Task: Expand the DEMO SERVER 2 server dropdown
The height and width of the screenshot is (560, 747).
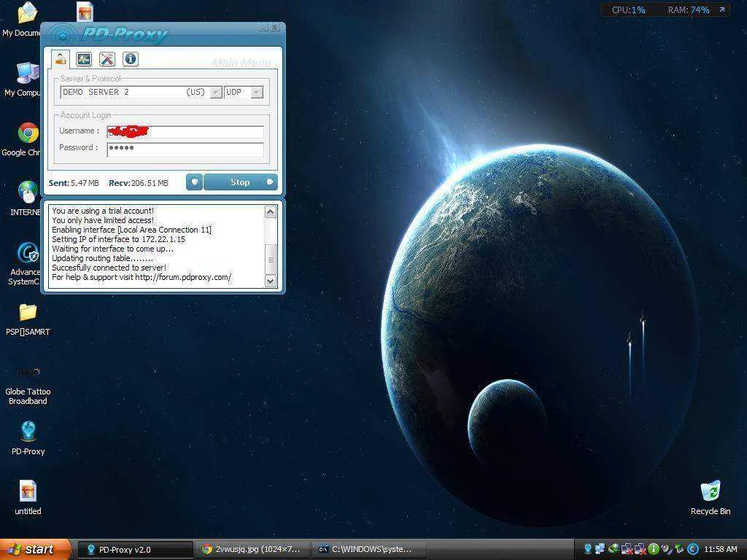Action: point(216,93)
